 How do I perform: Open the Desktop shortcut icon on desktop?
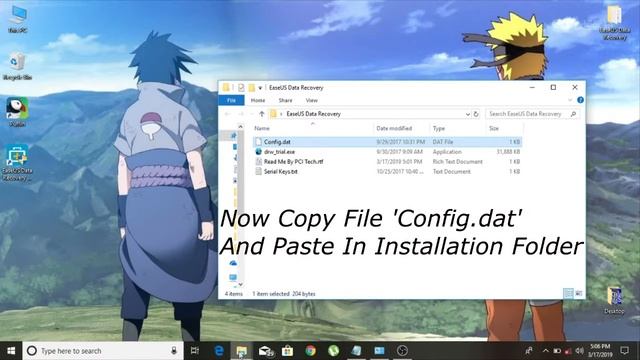(614, 300)
